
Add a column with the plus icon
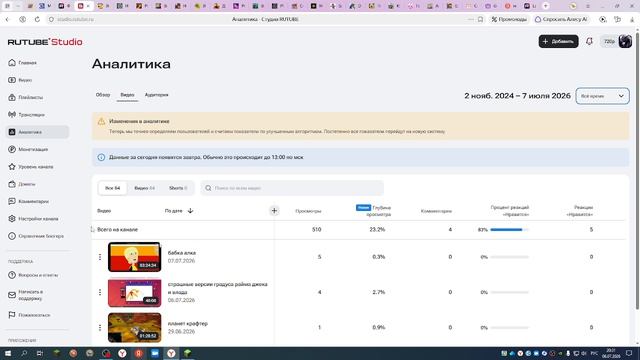(x=274, y=211)
